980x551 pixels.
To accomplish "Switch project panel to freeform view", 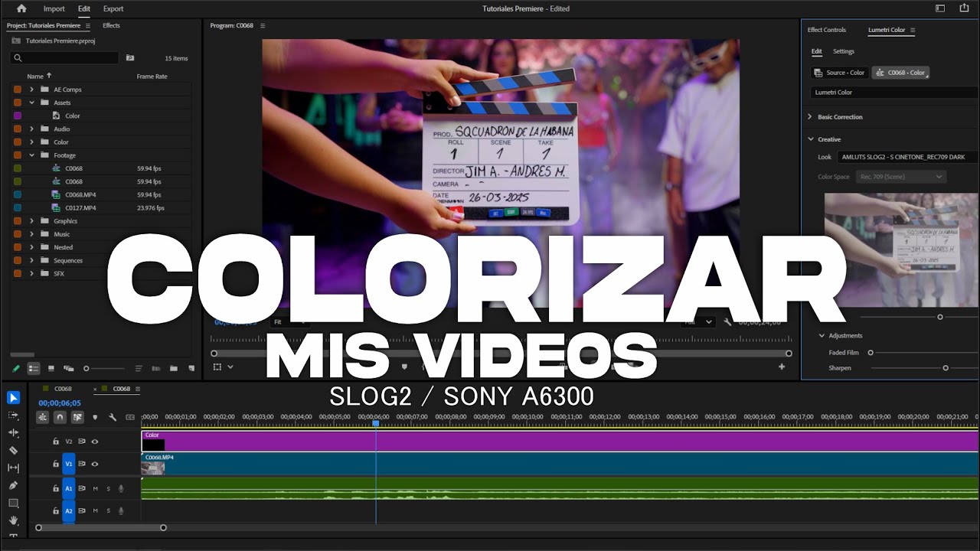I will coord(68,368).
